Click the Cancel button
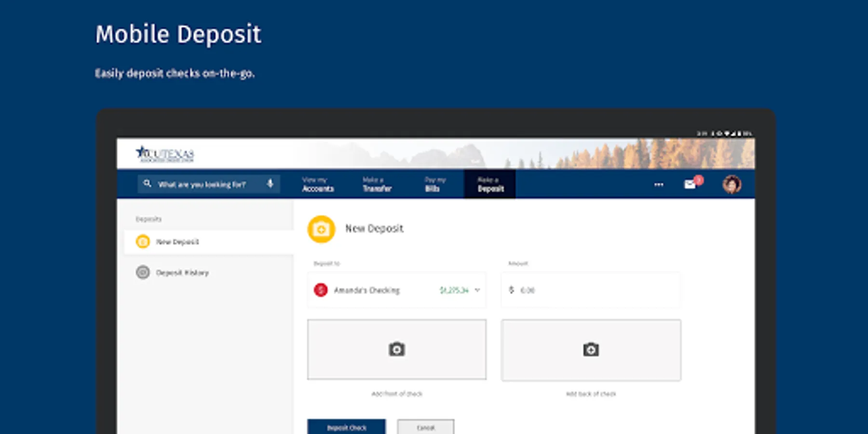This screenshot has width=868, height=434. (425, 427)
